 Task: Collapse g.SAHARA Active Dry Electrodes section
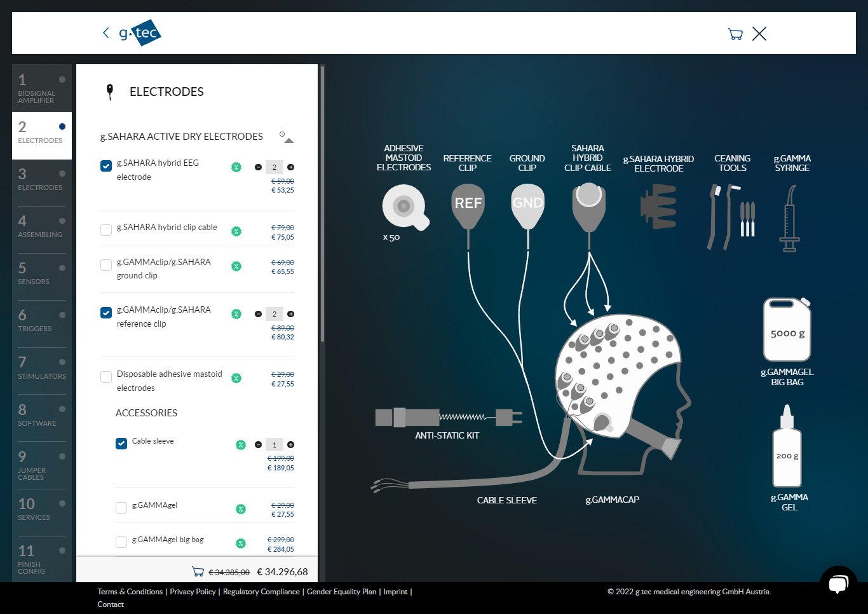click(x=289, y=140)
